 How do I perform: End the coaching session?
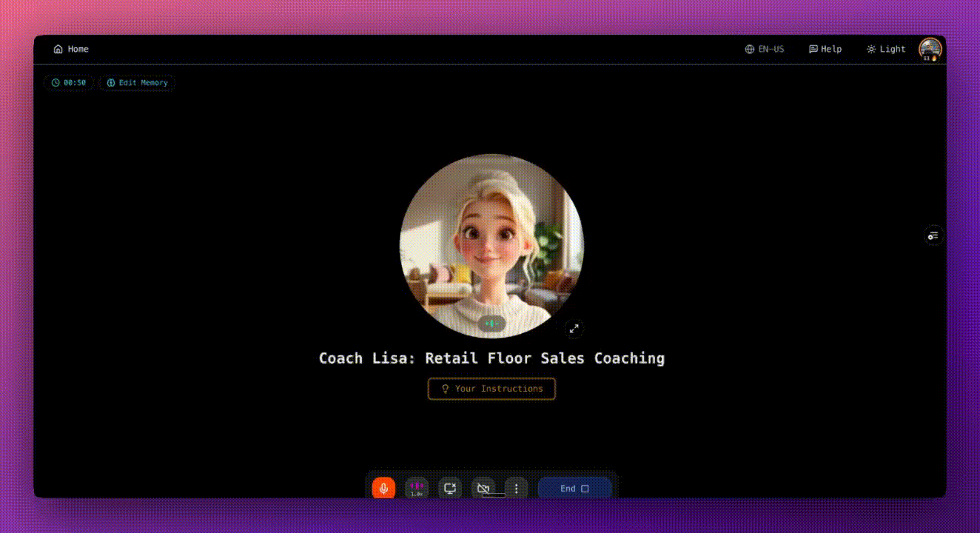click(574, 489)
